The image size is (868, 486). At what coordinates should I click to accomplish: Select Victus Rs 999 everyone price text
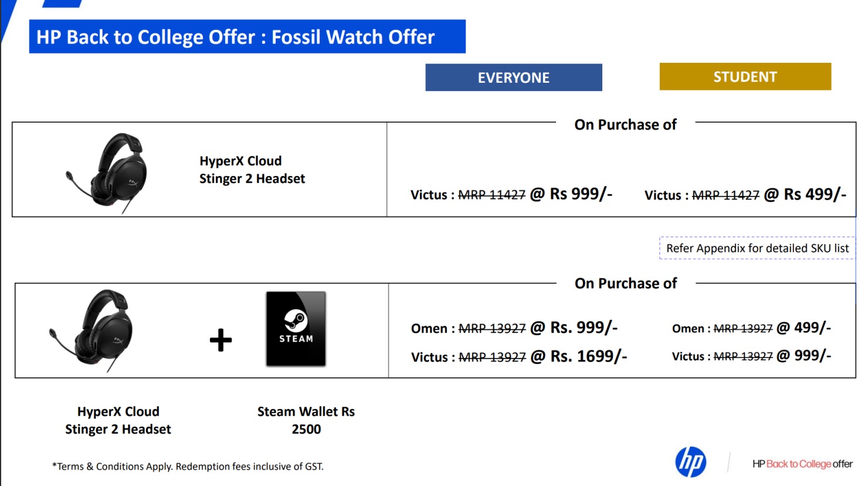click(511, 194)
